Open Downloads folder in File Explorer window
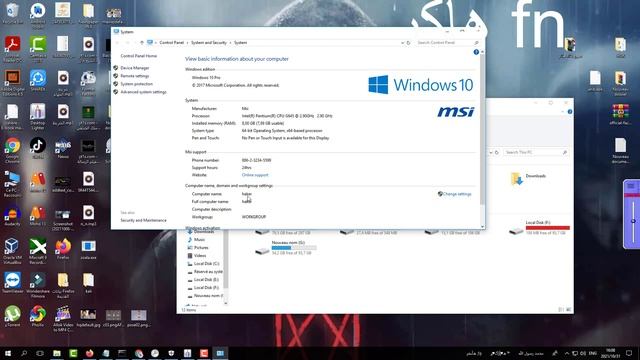This screenshot has height=360, width=640. click(x=529, y=178)
